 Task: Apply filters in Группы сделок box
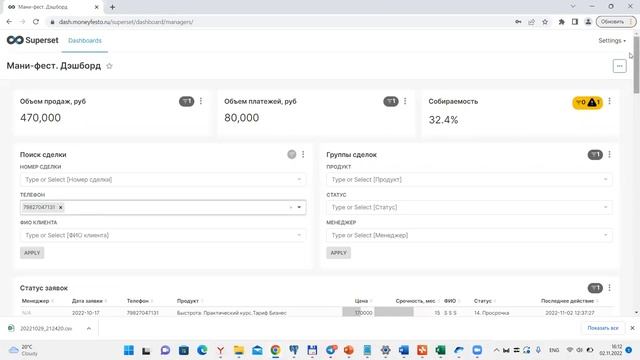pyautogui.click(x=338, y=253)
